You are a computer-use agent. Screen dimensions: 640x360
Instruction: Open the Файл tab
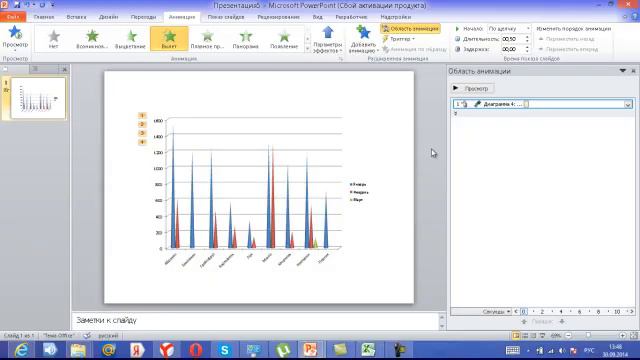13,17
